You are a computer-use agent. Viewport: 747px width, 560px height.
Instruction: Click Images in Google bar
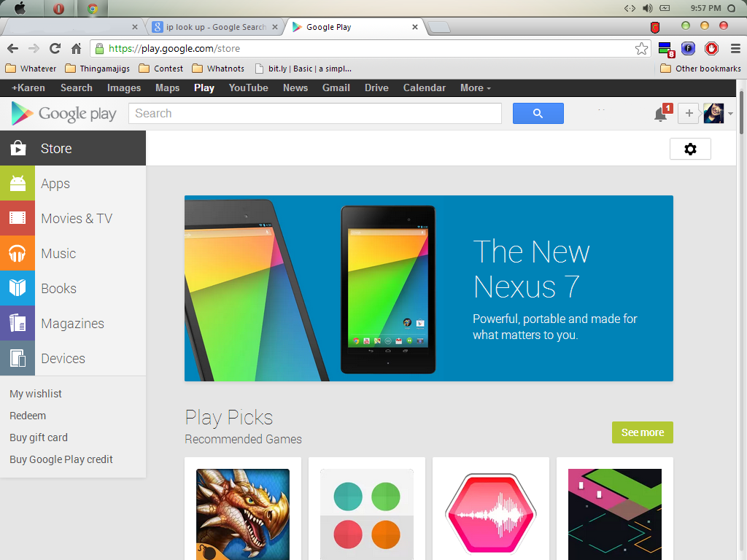(x=124, y=87)
